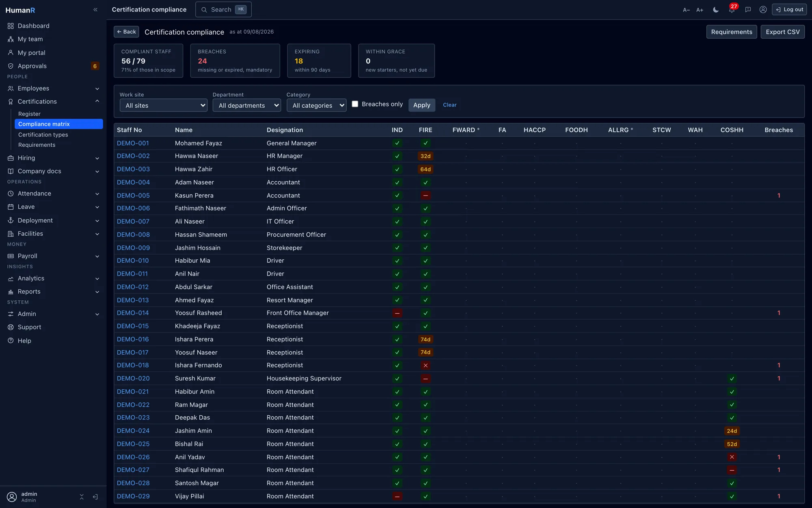Click the Analytics chart icon

(x=11, y=278)
